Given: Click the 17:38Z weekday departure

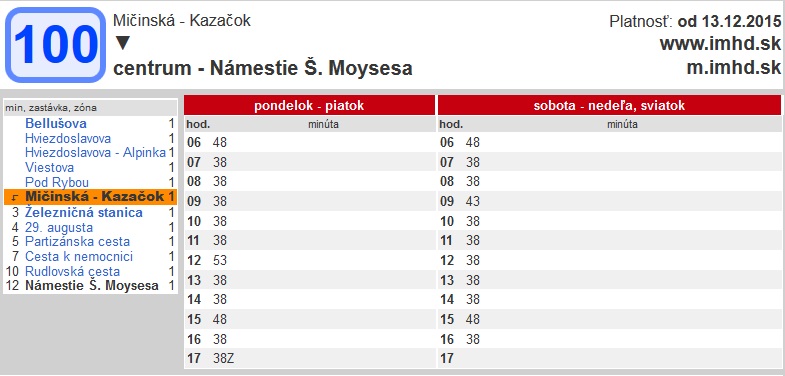Looking at the screenshot, I should [223, 359].
